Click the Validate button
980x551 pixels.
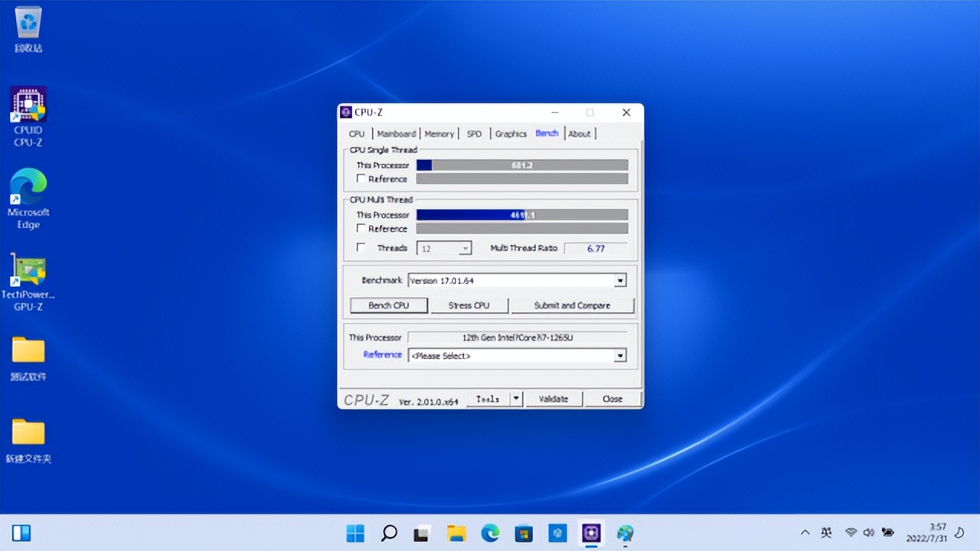click(554, 398)
